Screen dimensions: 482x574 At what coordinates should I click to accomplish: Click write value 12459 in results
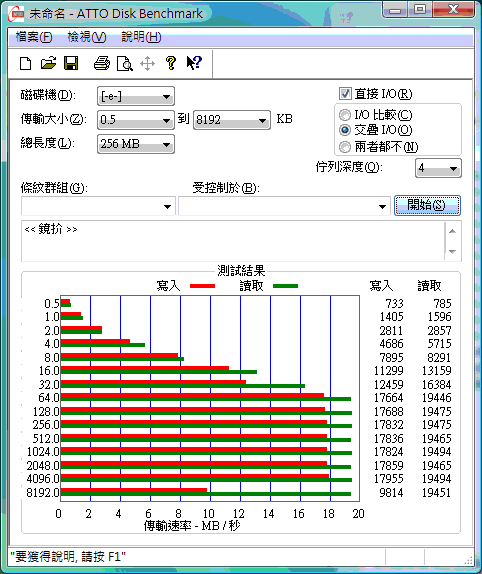point(388,384)
